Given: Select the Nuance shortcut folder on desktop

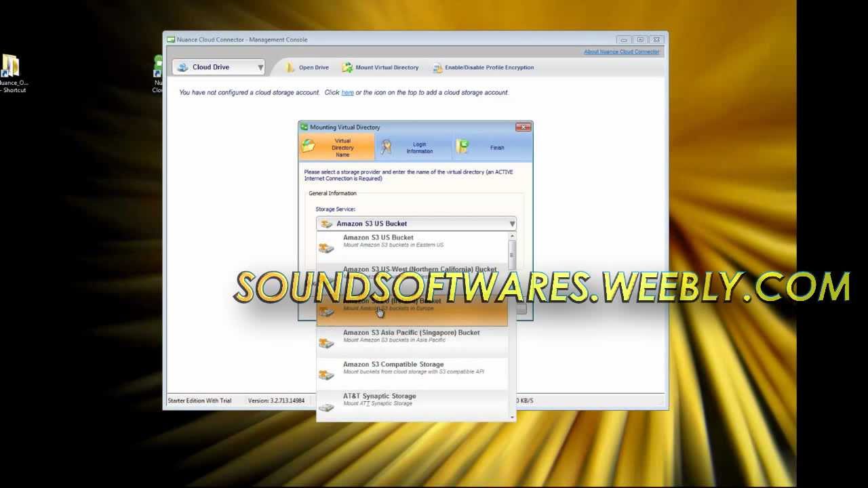Looking at the screenshot, I should pos(12,73).
